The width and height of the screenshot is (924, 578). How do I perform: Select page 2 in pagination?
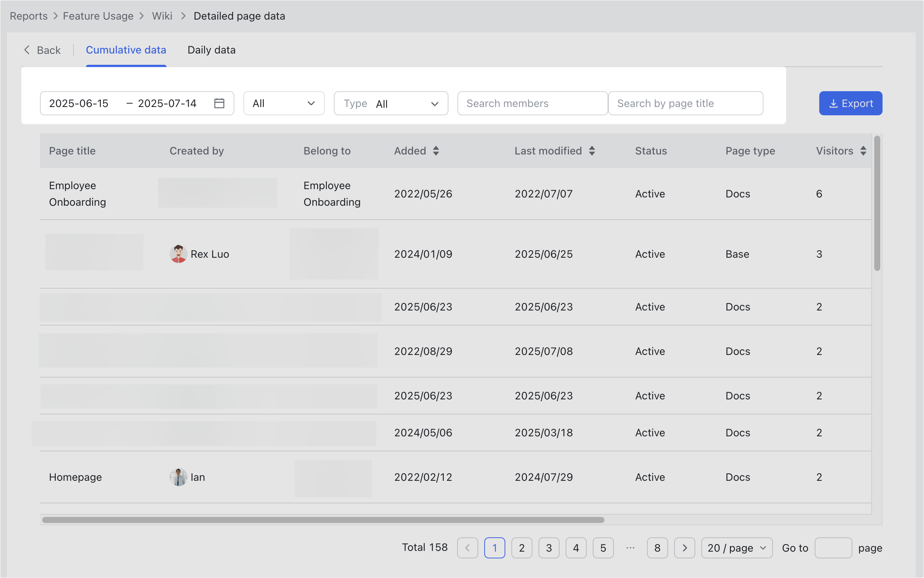tap(522, 548)
